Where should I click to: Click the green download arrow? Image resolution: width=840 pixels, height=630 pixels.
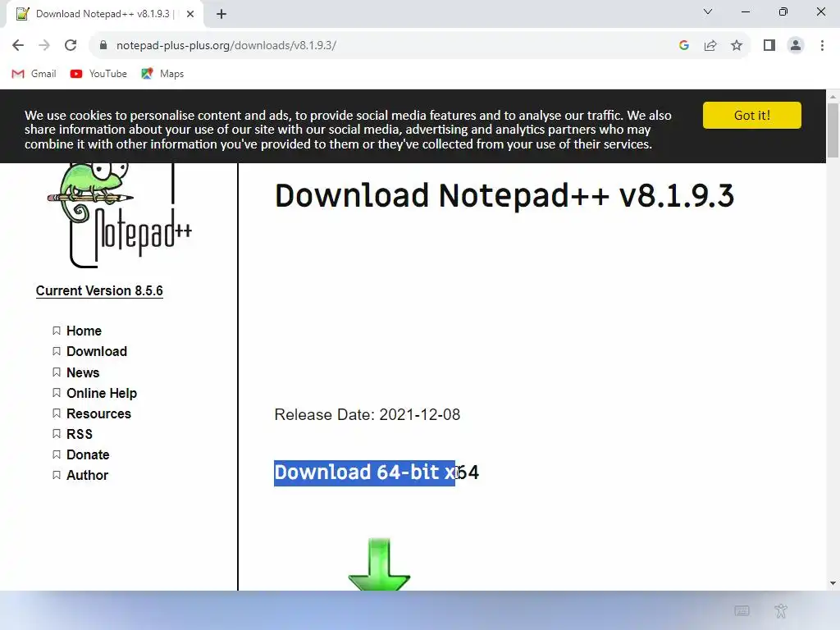pos(379,564)
